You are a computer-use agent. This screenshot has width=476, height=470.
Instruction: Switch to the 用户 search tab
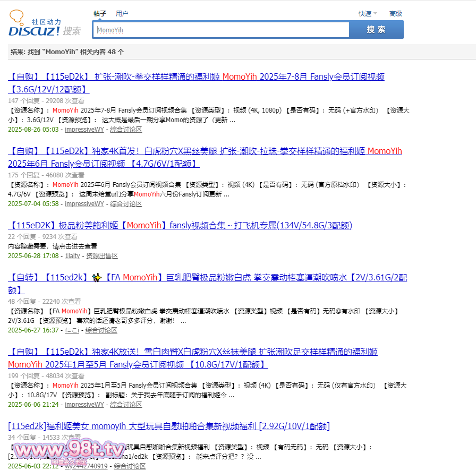[x=122, y=13]
